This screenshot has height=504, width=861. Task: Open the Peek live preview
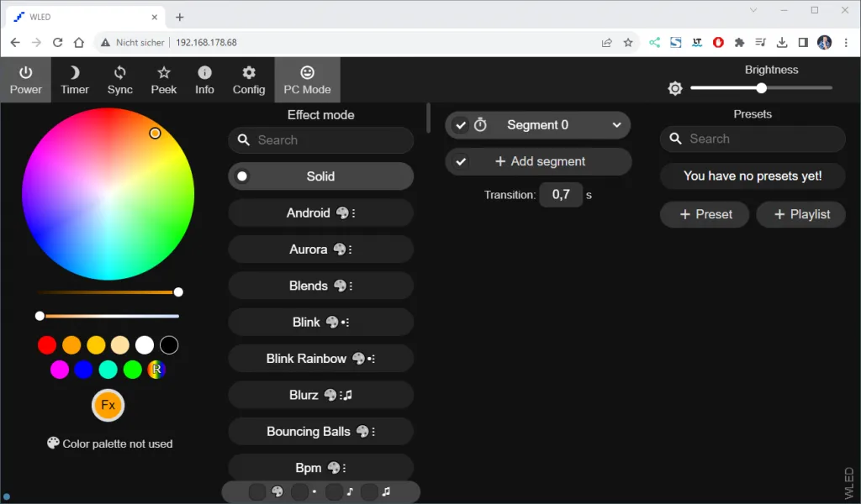click(164, 80)
